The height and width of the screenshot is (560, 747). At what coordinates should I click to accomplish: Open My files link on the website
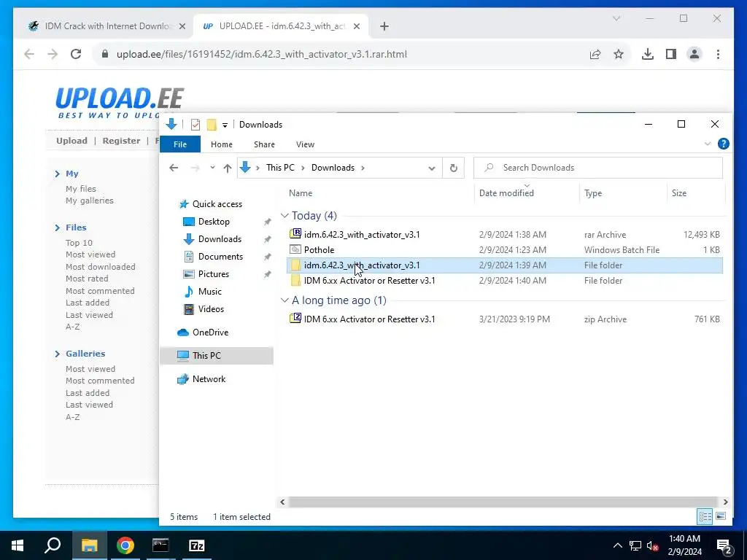80,189
